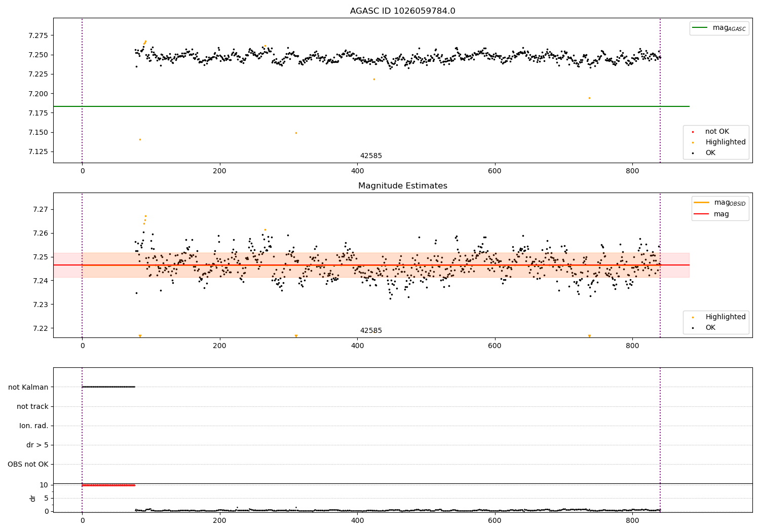This screenshot has width=760, height=532.
Task: Click the orange mag OBSID legend line
Action: click(702, 203)
